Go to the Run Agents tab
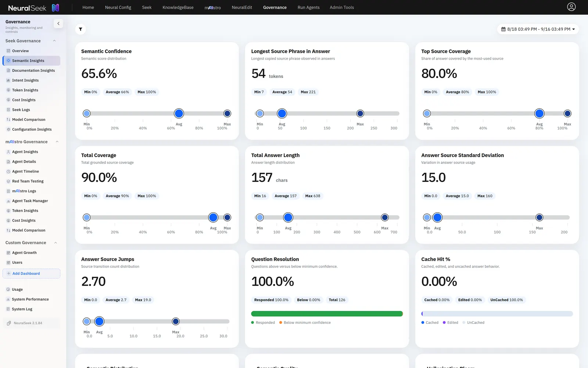Image resolution: width=588 pixels, height=368 pixels. tap(308, 7)
